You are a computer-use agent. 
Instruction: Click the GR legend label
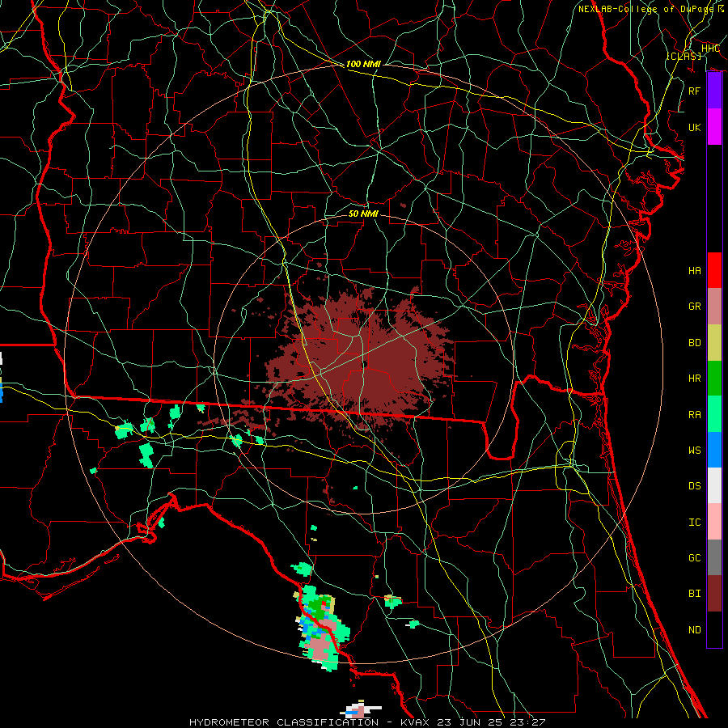tap(694, 307)
